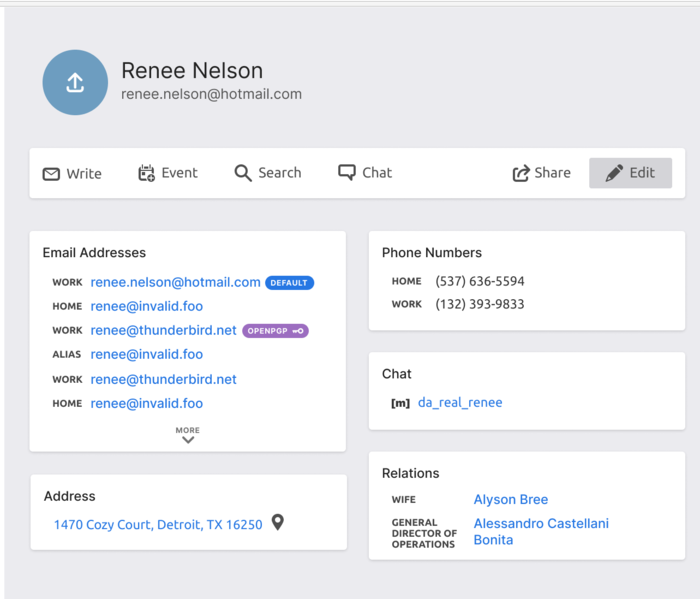Click the home phone number (537) 636-5594

(x=479, y=281)
